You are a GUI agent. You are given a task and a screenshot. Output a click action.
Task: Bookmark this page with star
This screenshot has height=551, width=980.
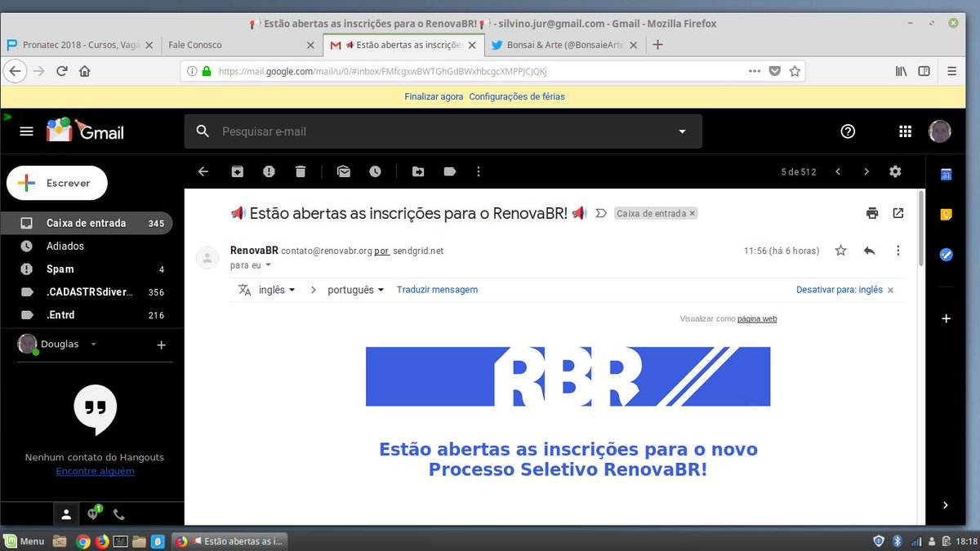795,71
